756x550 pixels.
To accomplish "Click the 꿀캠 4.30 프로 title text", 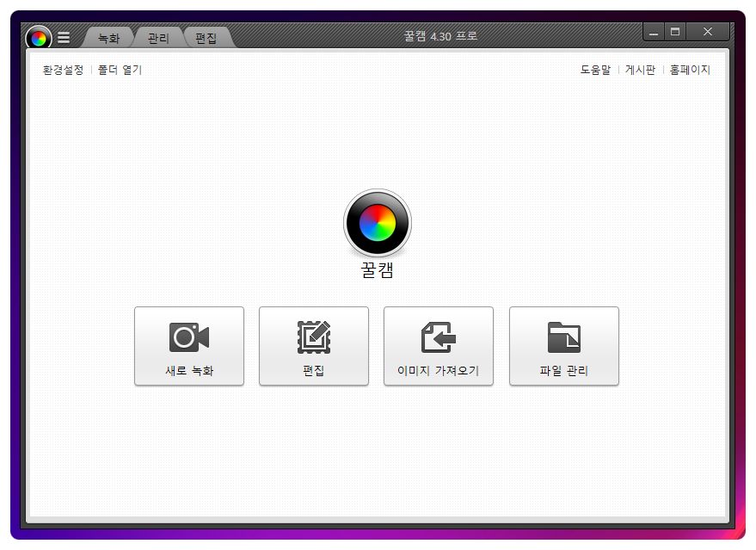I will (440, 36).
